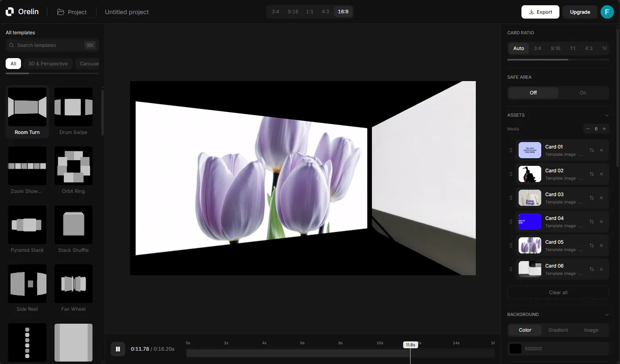Select the Drum Swipe template
Screen dimensions: 620x364
point(74,112)
